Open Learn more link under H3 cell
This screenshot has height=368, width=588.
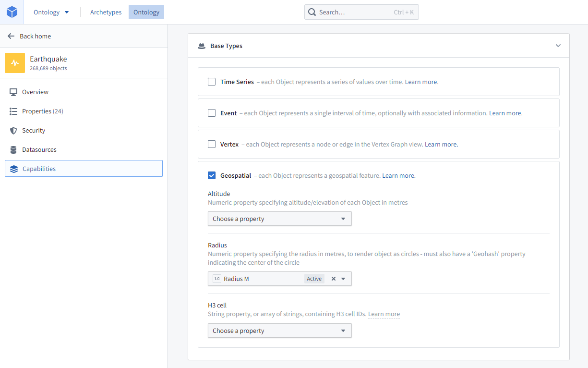pyautogui.click(x=384, y=314)
